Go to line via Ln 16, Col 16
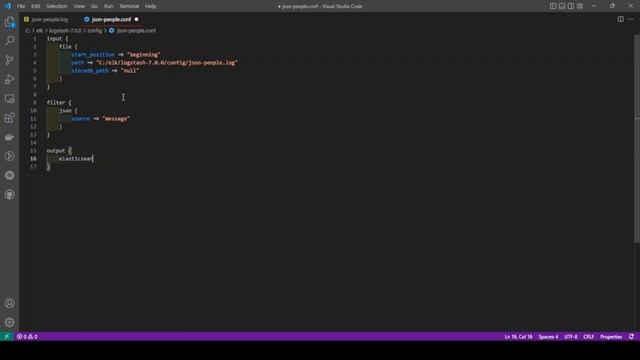 tap(518, 337)
